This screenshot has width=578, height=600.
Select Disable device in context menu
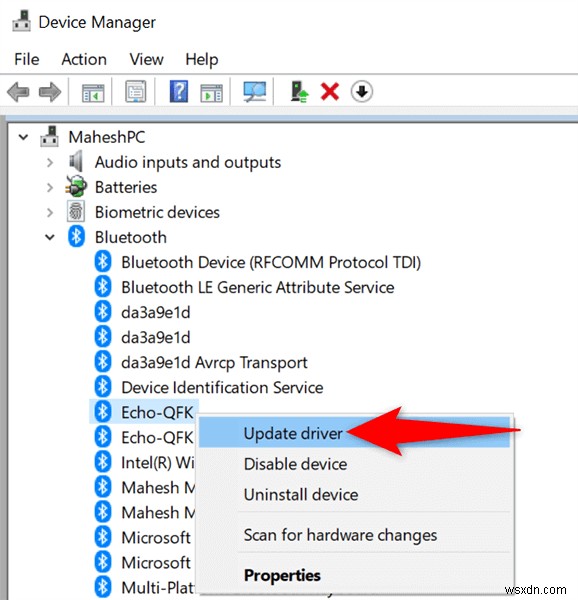[295, 464]
